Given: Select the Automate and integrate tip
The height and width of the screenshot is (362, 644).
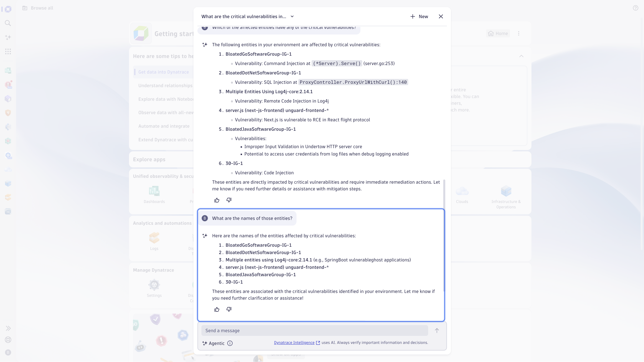Looking at the screenshot, I should (164, 126).
